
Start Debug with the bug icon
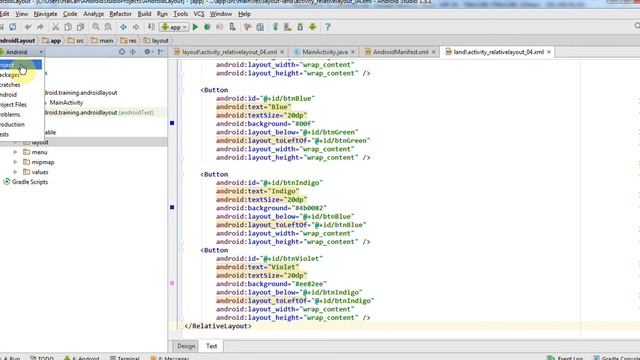207,27
